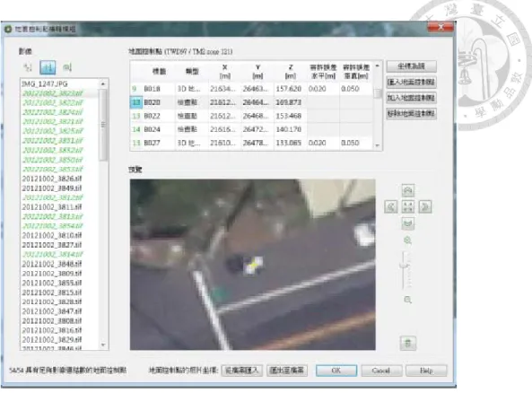This screenshot has width=532, height=393.
Task: Pan the preview upward with the up arrow icon
Action: click(408, 190)
